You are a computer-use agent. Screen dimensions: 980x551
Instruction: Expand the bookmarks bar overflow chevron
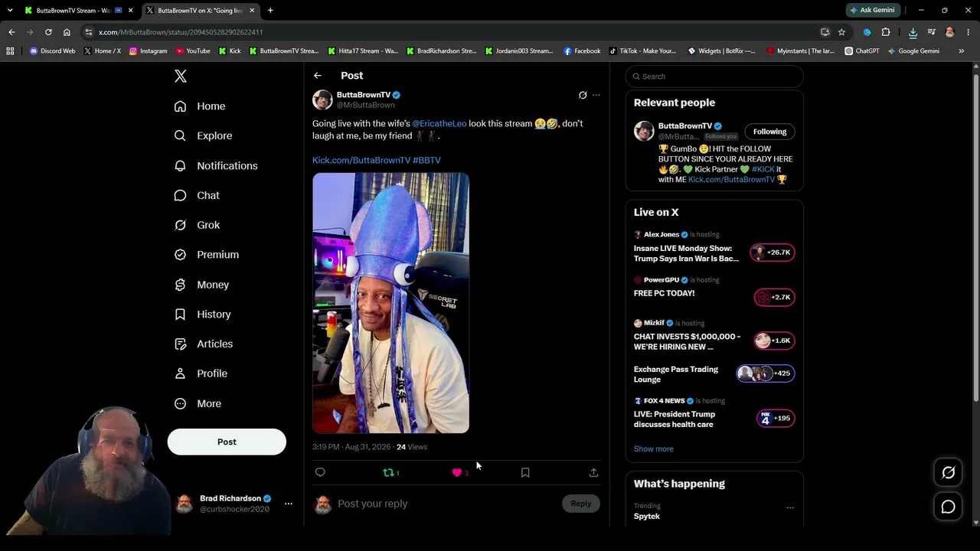[961, 51]
